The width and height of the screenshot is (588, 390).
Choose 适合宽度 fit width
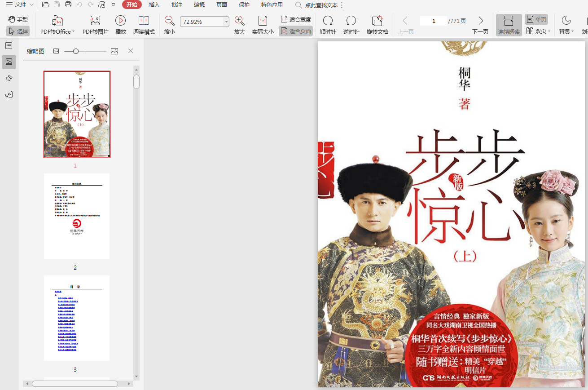click(x=296, y=19)
